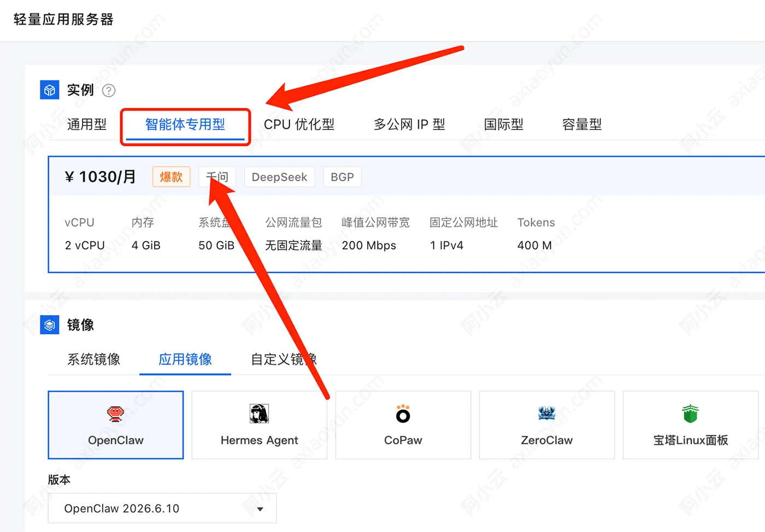Click the 爆款 tag
The width and height of the screenshot is (765, 532).
pos(171,177)
